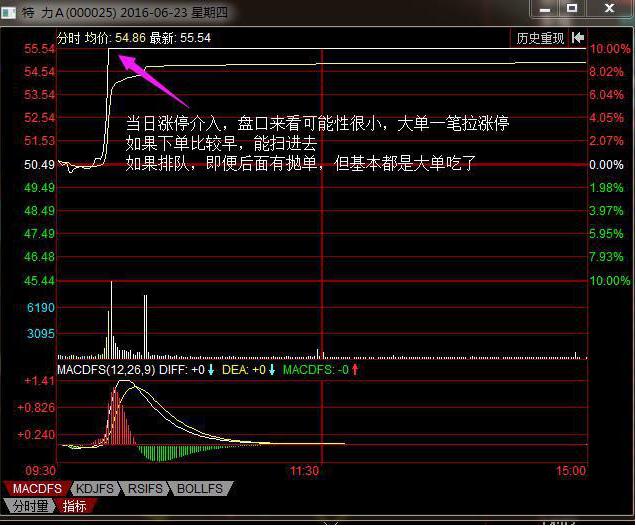Switch to the MACDFS indicator tab
Screen dimensions: 636x529
pyautogui.click(x=37, y=488)
